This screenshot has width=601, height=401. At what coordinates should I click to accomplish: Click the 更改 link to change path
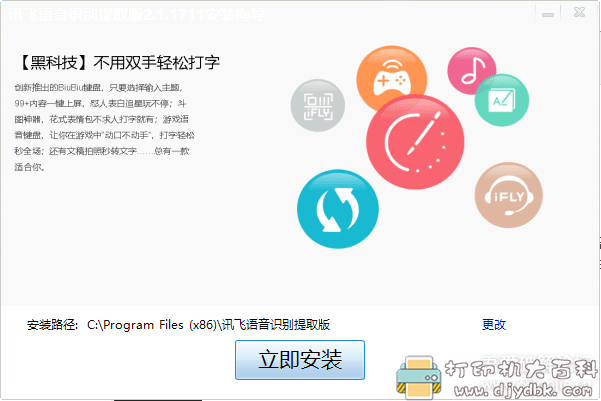[494, 325]
